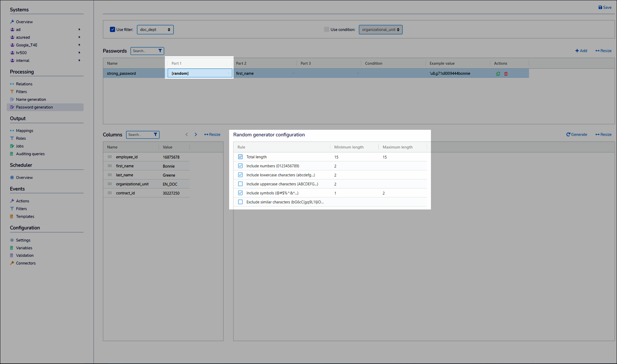Click Add to create a password

[x=581, y=51]
